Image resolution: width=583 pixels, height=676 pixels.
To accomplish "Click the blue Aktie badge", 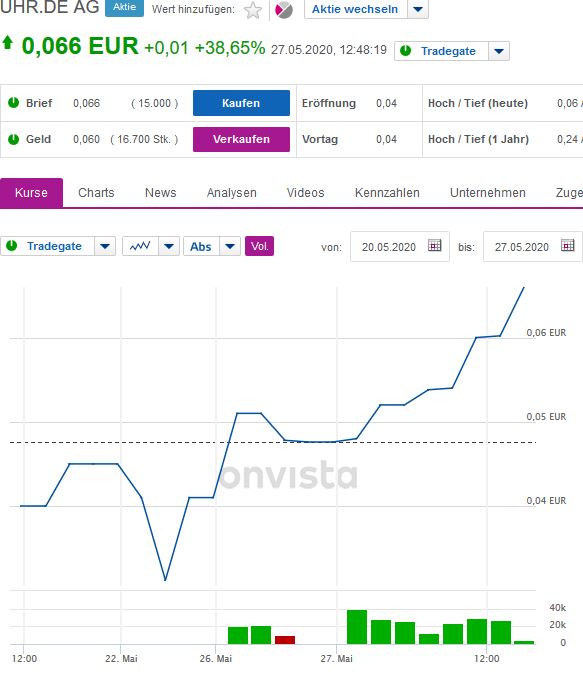I will pyautogui.click(x=125, y=7).
